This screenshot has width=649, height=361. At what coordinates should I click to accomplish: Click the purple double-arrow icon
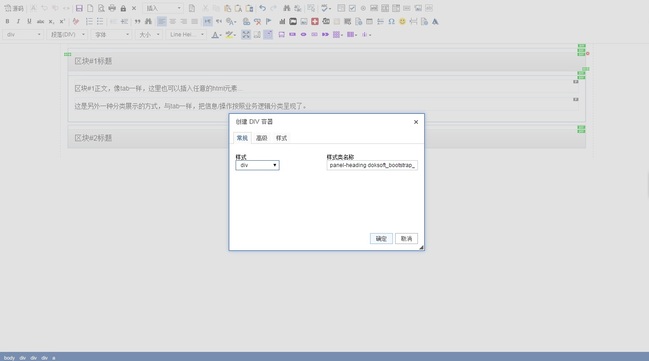(x=325, y=35)
